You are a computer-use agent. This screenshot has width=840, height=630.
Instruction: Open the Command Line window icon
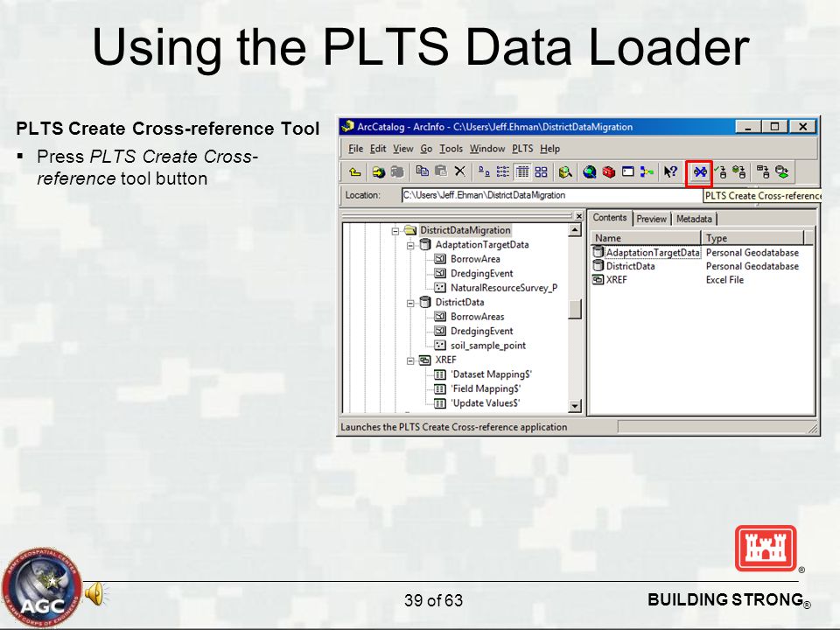628,172
